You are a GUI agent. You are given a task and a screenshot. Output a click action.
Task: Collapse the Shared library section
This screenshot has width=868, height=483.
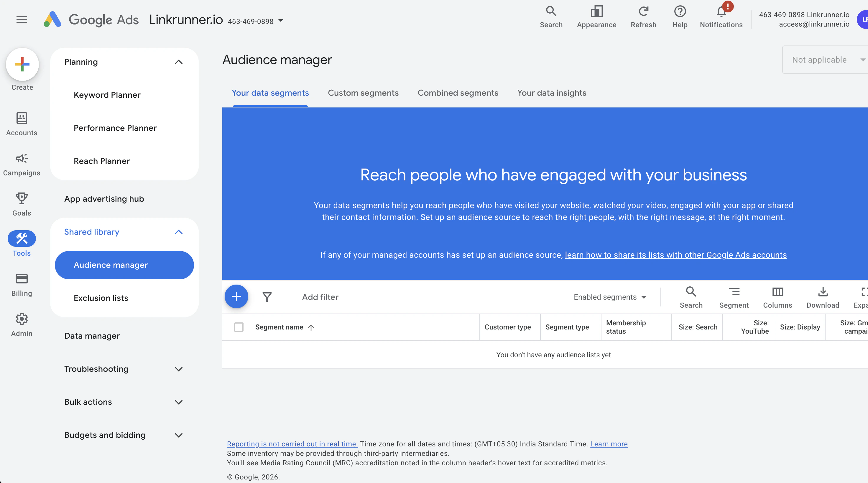[x=179, y=232]
